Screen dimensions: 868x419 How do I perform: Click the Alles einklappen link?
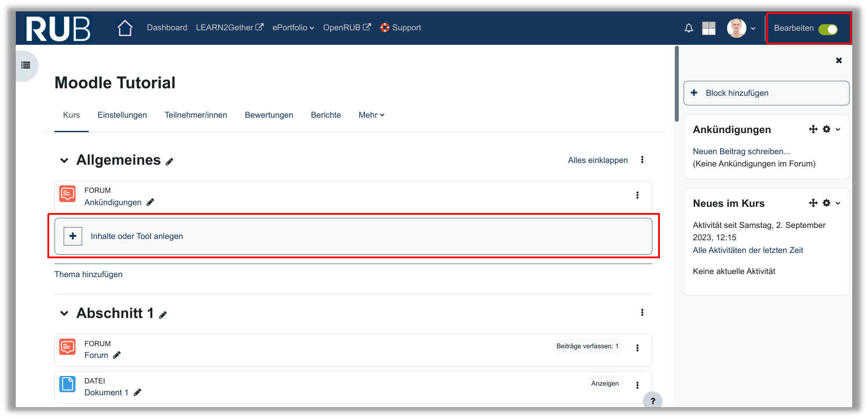598,160
